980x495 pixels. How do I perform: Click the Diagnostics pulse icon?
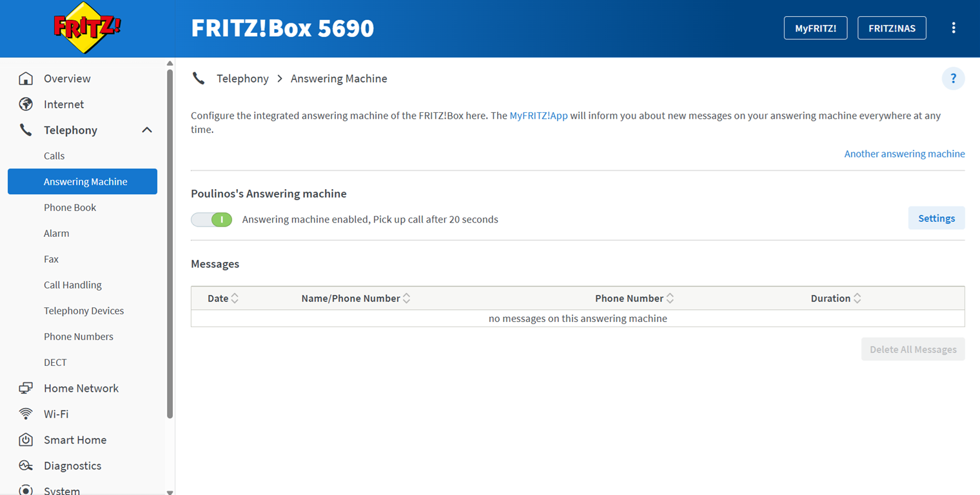pyautogui.click(x=26, y=466)
